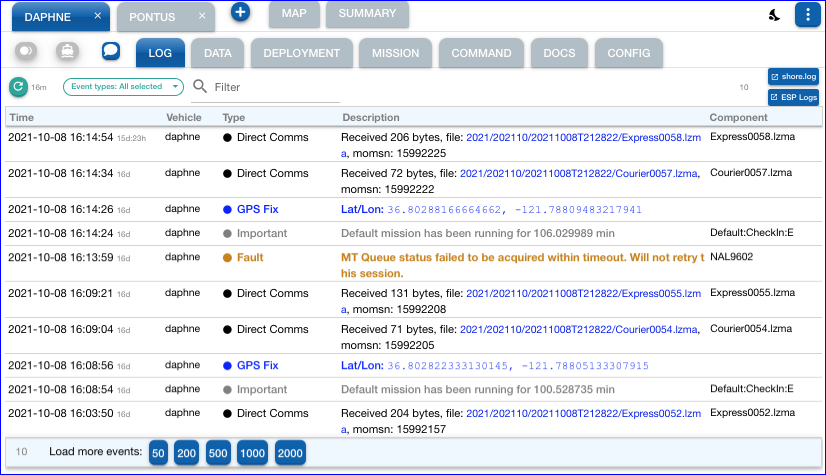Flip the toggle switch left of ship icon
The image size is (826, 475).
tap(27, 52)
